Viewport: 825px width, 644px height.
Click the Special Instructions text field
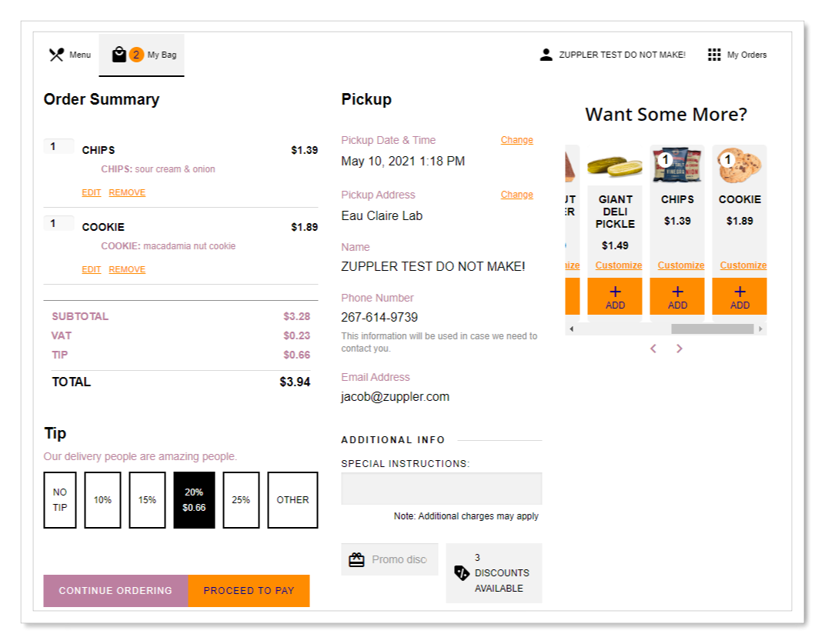click(x=441, y=489)
